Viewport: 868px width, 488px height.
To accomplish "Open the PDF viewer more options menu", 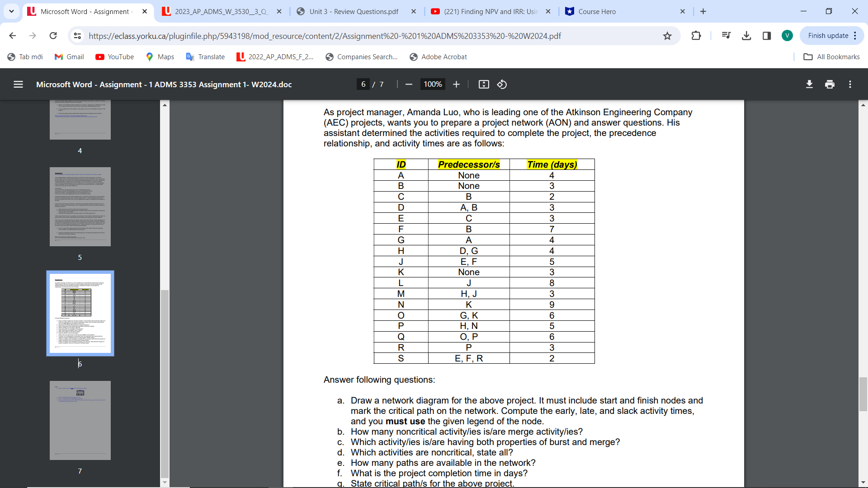I will click(x=850, y=84).
